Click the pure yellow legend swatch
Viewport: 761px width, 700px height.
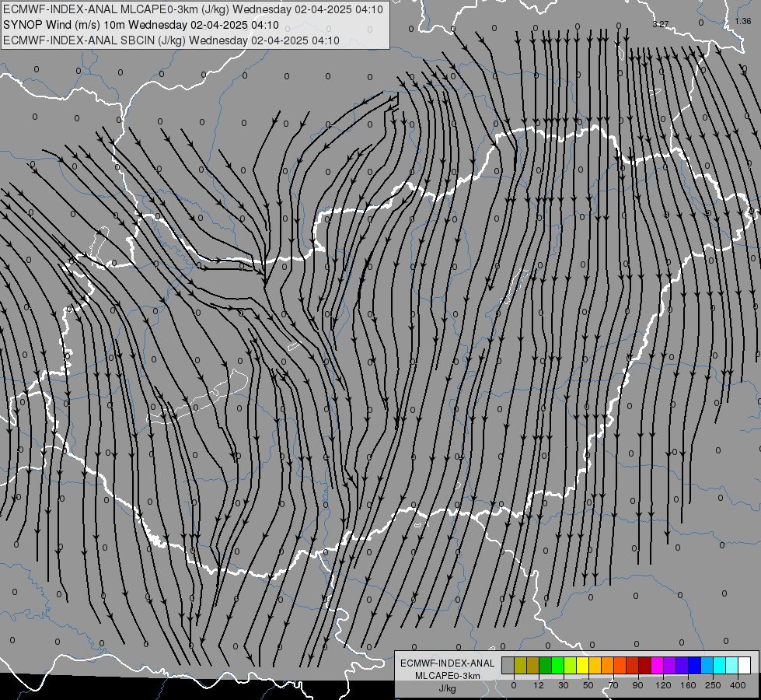tap(583, 666)
